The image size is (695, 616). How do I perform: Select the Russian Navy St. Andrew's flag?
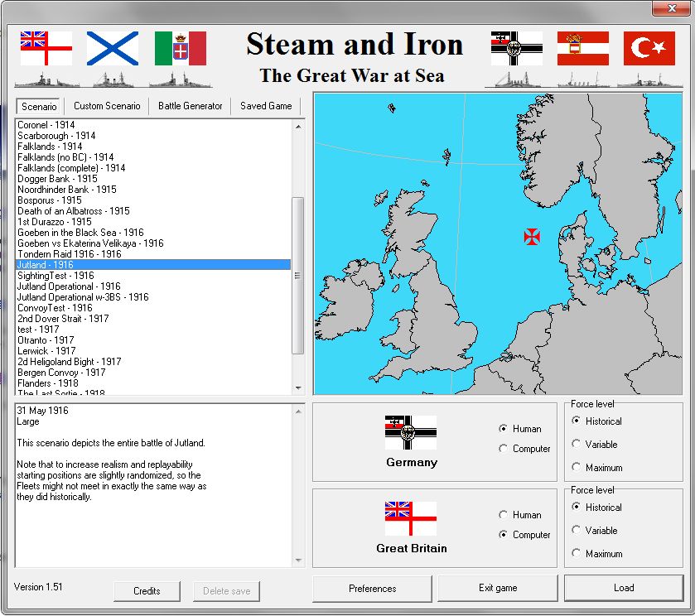(x=113, y=48)
